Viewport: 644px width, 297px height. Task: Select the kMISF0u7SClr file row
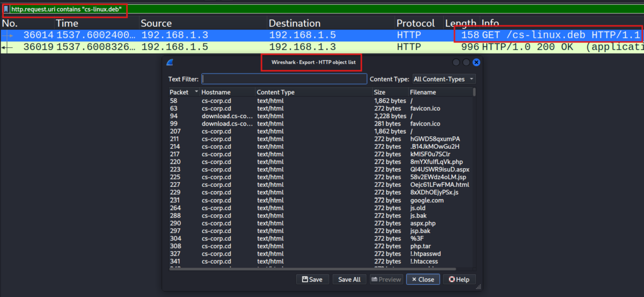point(320,154)
